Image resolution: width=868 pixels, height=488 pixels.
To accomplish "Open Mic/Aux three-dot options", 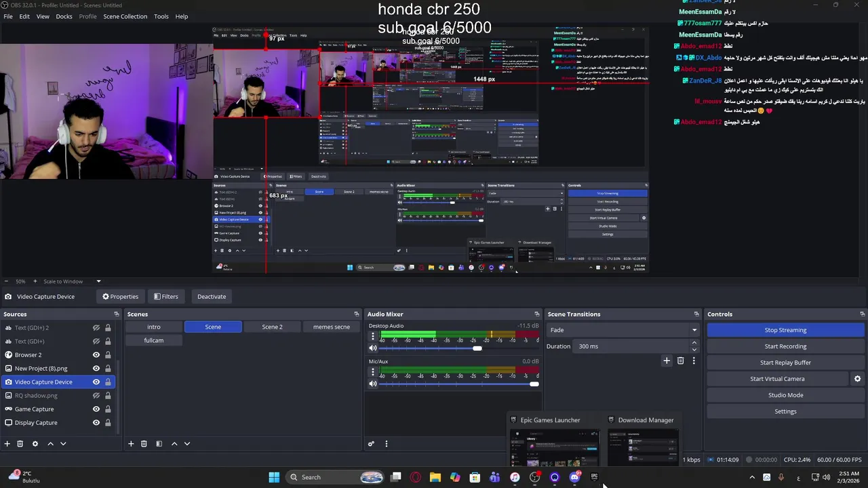I will (x=372, y=372).
